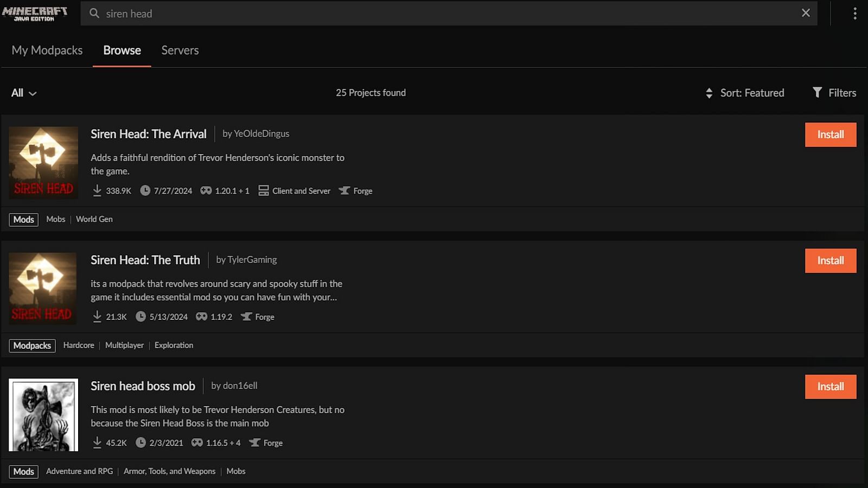
Task: Expand the All category dropdown
Action: coord(24,93)
